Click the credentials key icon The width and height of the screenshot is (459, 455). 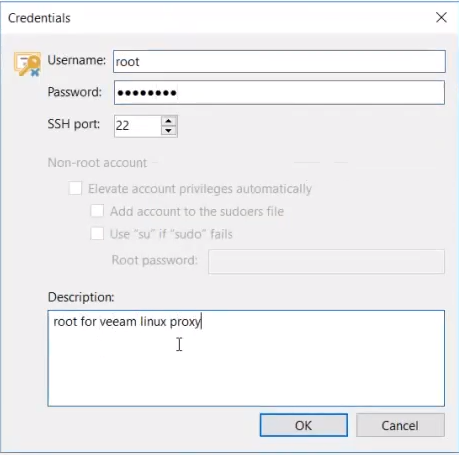pyautogui.click(x=27, y=64)
